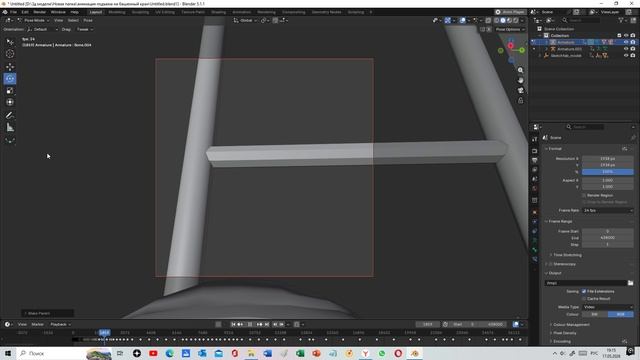Disable rendering for Sketchfab_model camera icon

[x=632, y=55]
